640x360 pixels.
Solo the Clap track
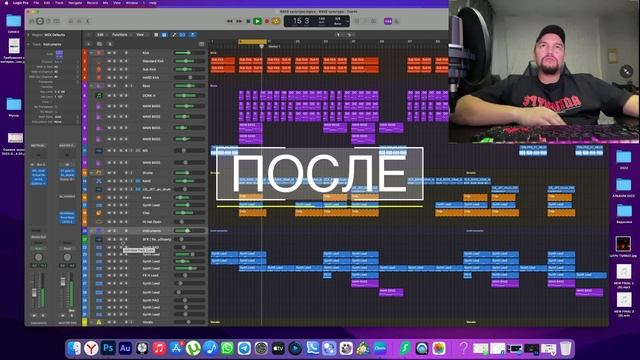click(x=114, y=213)
